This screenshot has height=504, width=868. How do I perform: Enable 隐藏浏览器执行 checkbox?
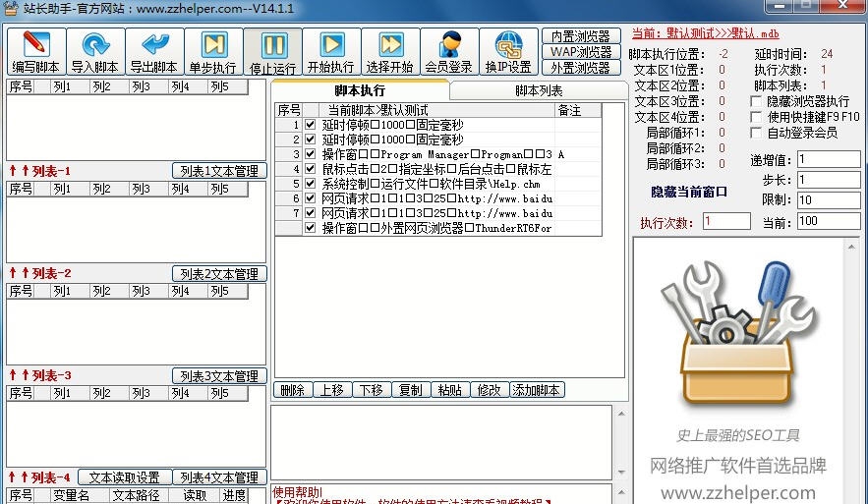pyautogui.click(x=756, y=101)
